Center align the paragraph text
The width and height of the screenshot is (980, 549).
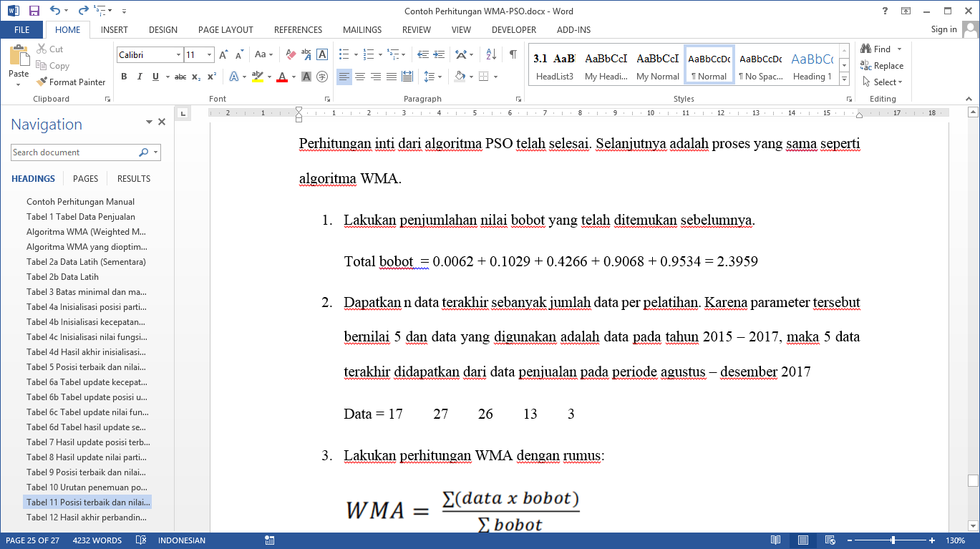[360, 77]
